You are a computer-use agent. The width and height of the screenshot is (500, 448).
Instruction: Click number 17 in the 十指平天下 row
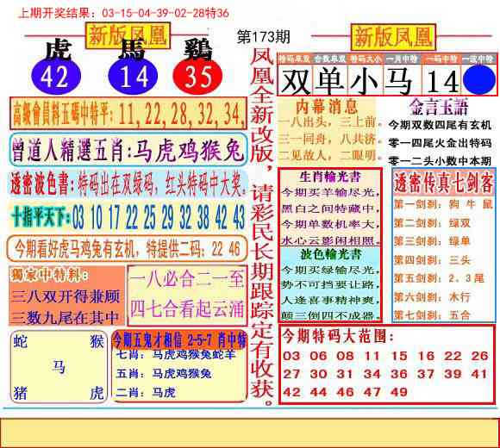pos(114,217)
